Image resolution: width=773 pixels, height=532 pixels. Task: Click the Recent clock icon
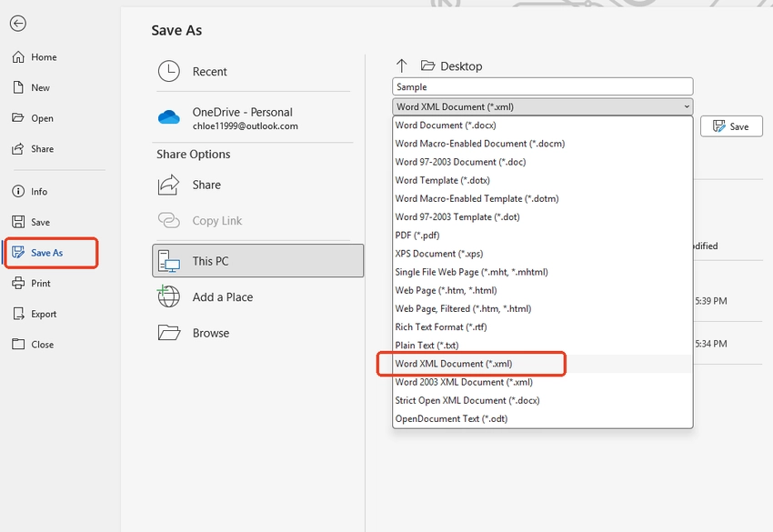(x=168, y=72)
